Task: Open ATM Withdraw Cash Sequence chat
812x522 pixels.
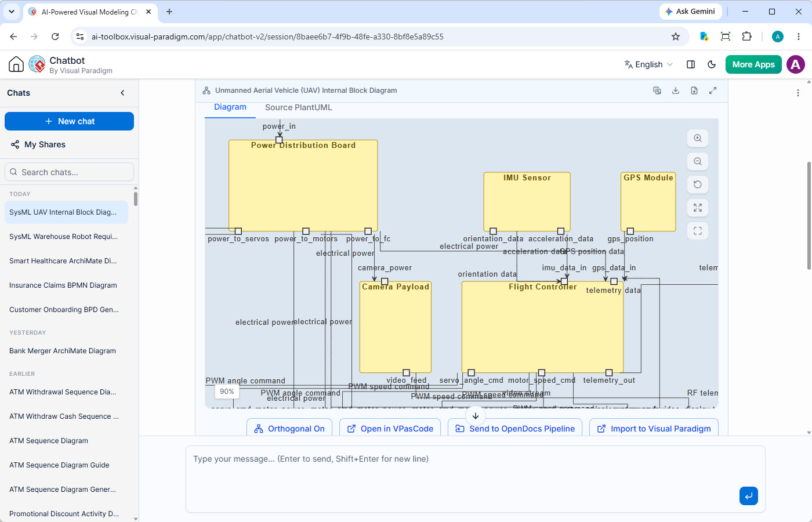Action: click(66, 416)
